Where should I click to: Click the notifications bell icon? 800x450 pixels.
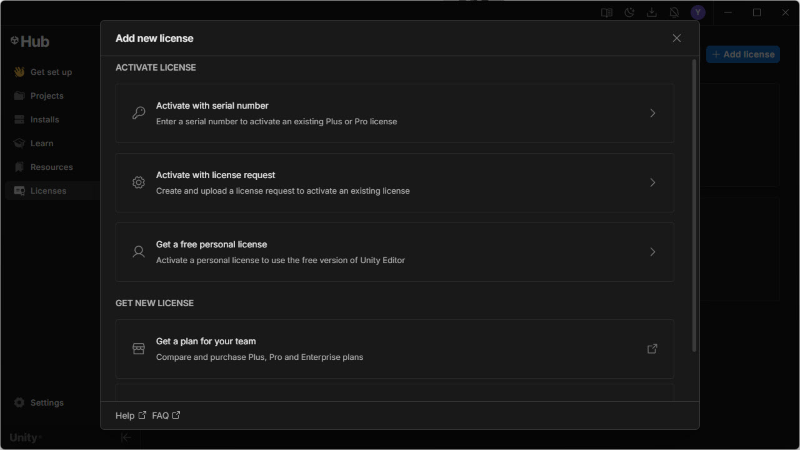point(675,12)
